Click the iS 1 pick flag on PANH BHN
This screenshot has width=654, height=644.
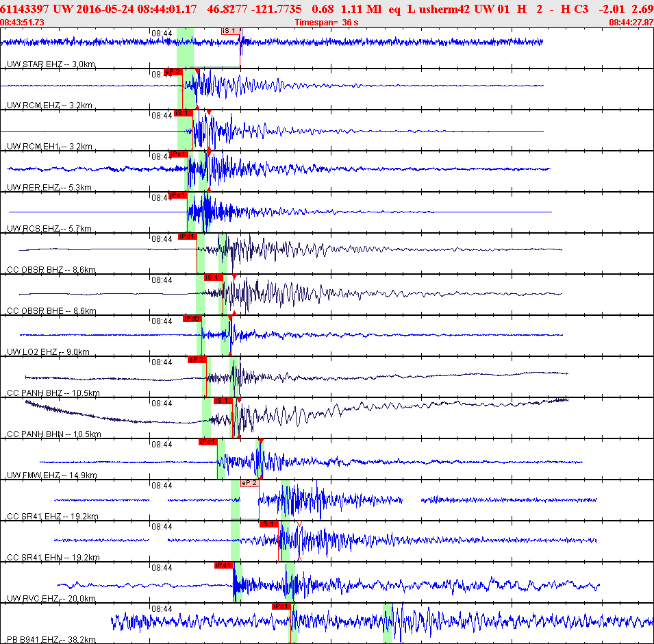tap(223, 401)
